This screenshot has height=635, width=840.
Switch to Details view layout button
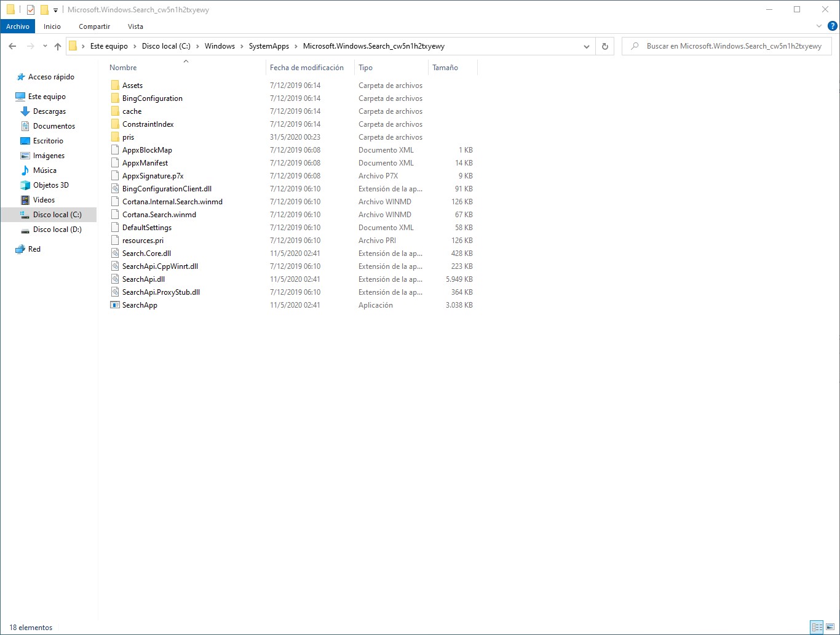coord(817,628)
